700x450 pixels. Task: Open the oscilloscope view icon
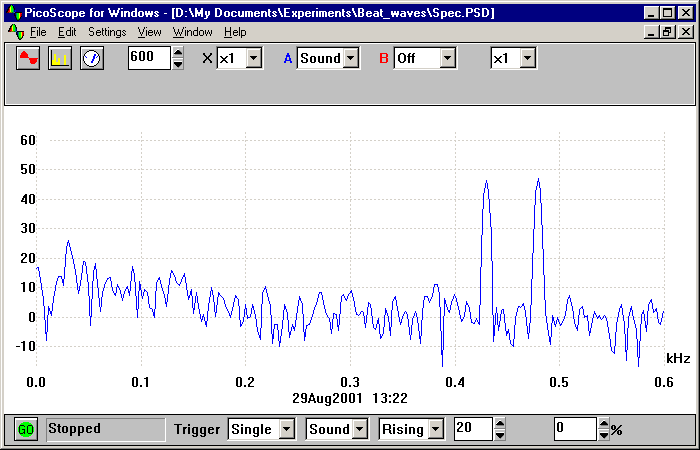tap(28, 58)
